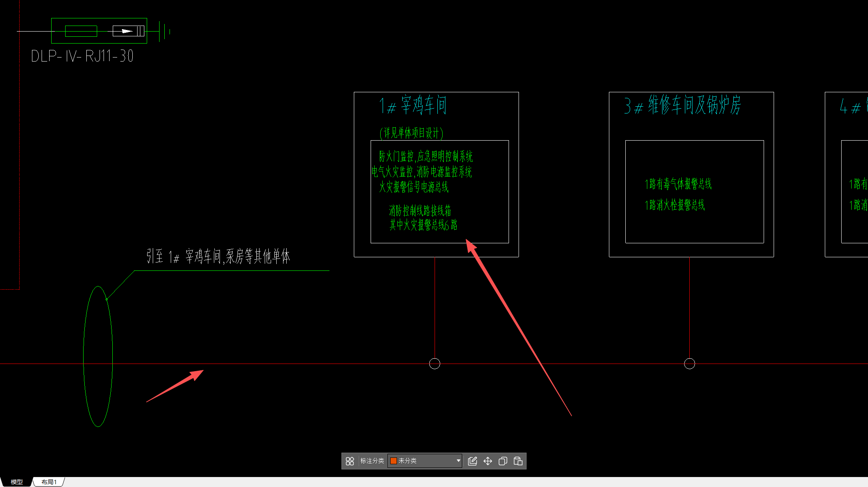Click the 标注分类 label

pos(372,461)
